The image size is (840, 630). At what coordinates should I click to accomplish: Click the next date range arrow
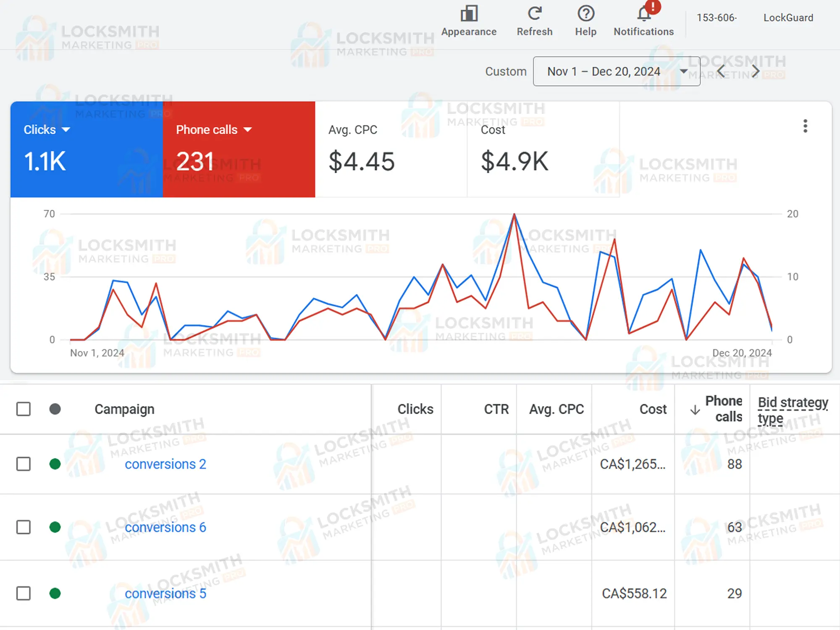point(755,71)
